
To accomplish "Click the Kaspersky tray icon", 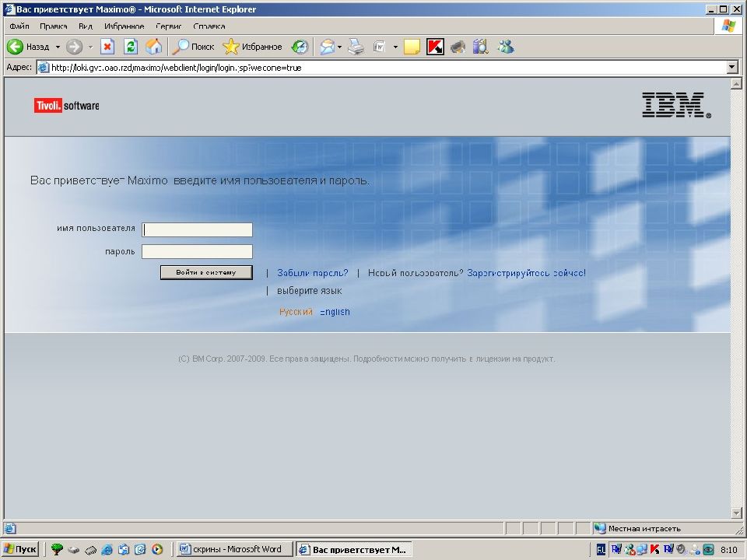I will (654, 550).
